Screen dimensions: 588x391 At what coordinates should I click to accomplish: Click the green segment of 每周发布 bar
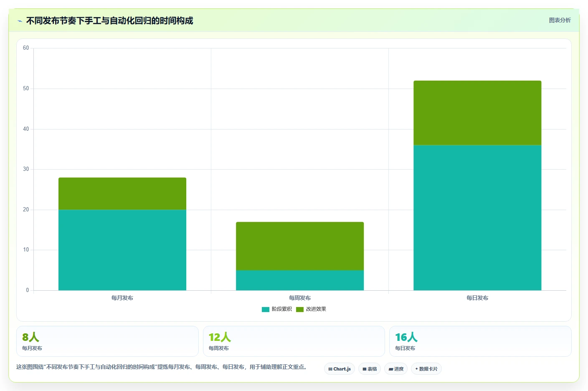point(300,246)
